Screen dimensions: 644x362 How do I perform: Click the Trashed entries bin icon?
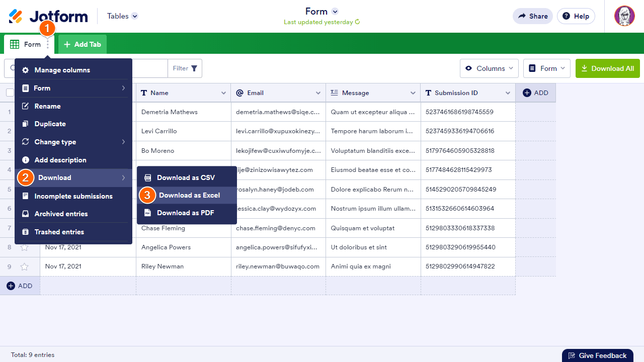pos(26,232)
